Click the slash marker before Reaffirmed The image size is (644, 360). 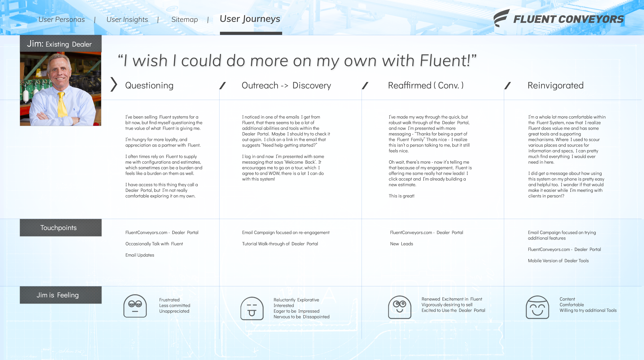[x=365, y=86]
